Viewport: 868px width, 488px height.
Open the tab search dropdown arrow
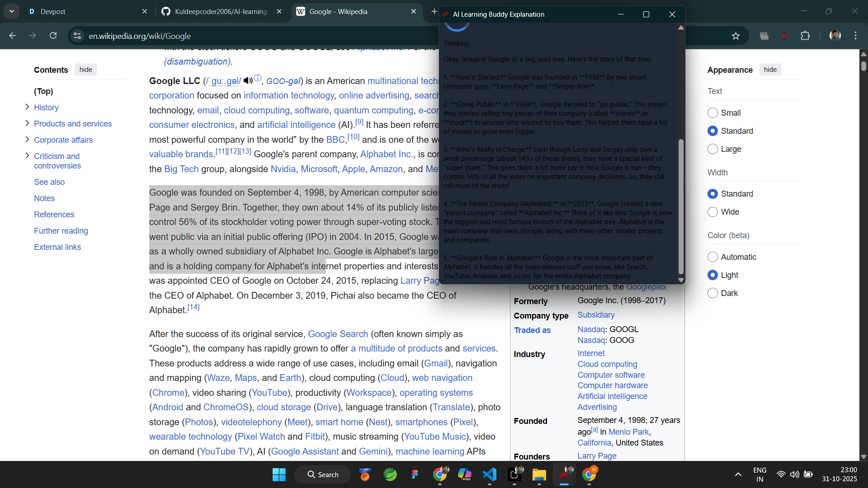[x=11, y=11]
